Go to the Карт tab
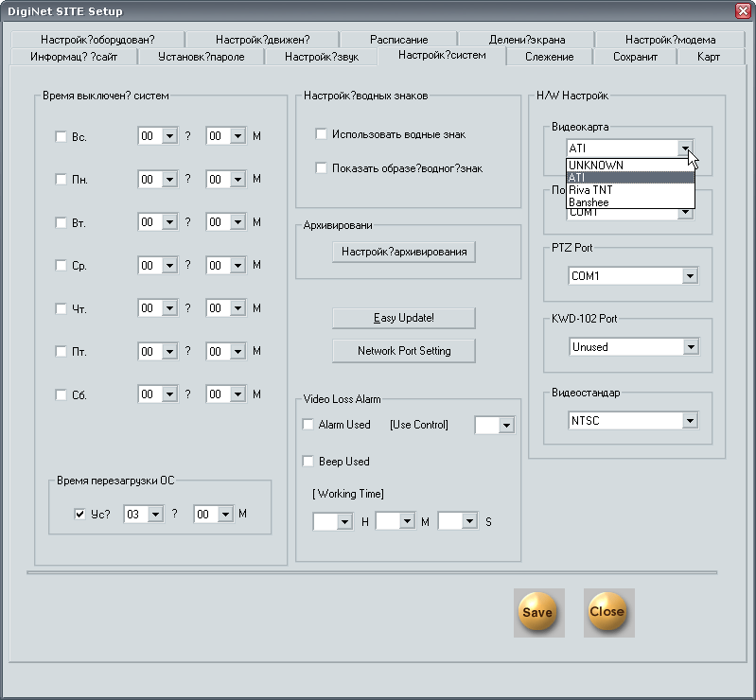 point(708,57)
